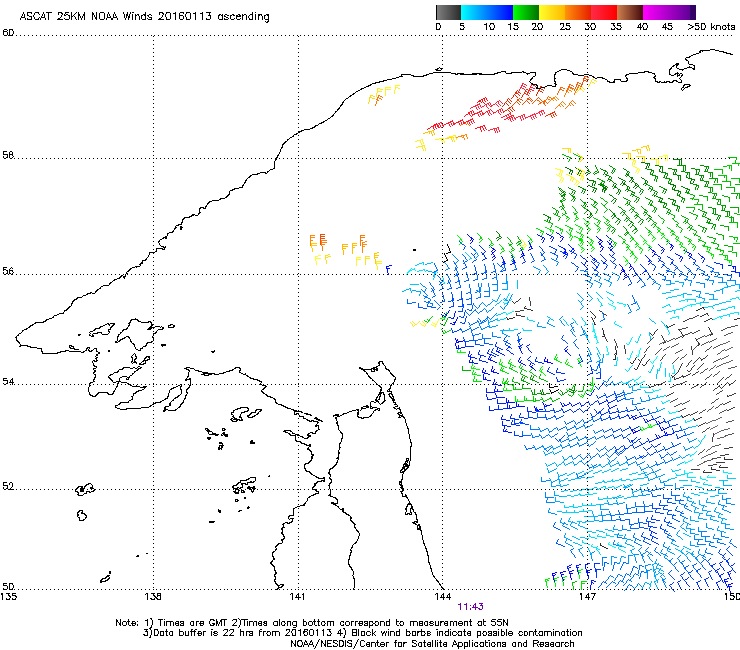Click the "52" latitude label

tap(8, 486)
